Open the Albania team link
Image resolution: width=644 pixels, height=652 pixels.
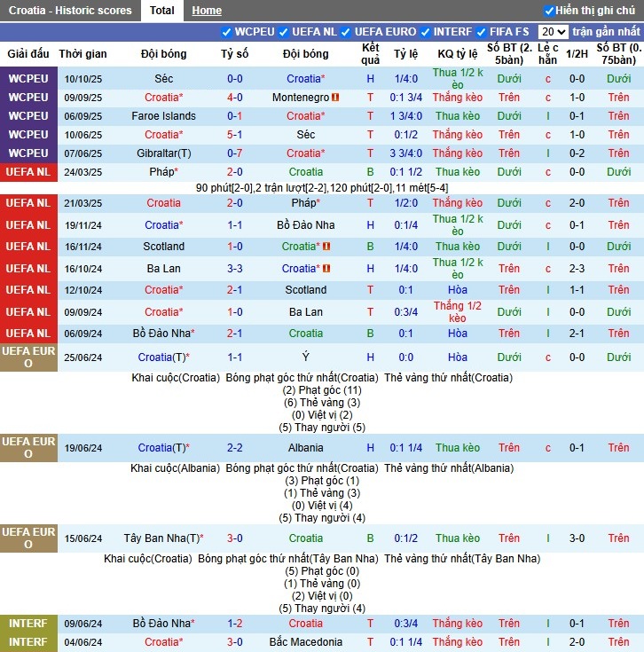pos(305,448)
